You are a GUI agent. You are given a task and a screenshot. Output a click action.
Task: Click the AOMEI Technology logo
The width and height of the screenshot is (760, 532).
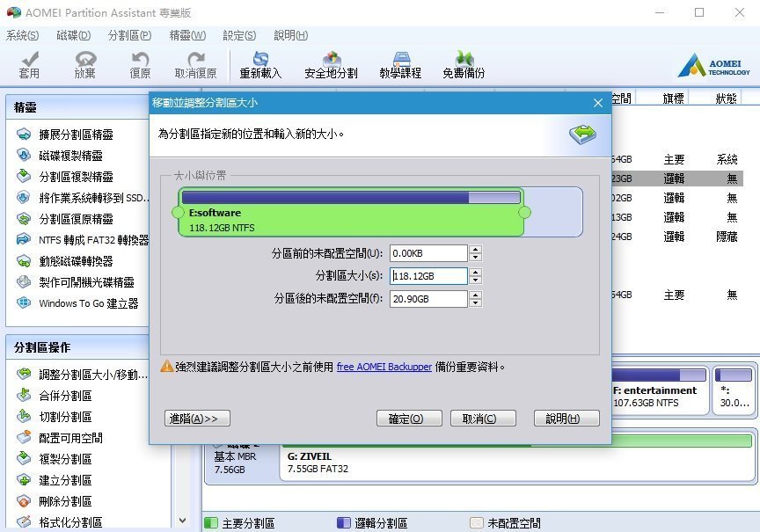[713, 65]
